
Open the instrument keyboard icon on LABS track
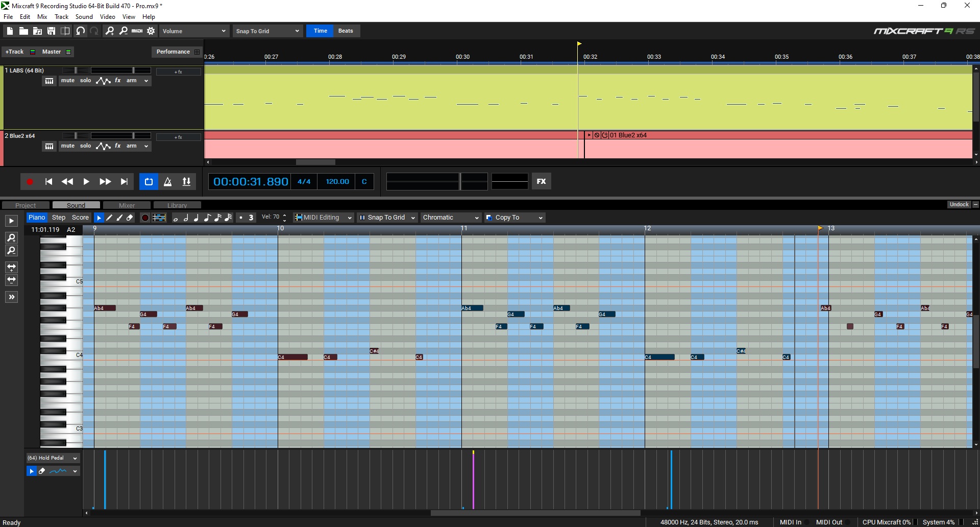click(49, 81)
